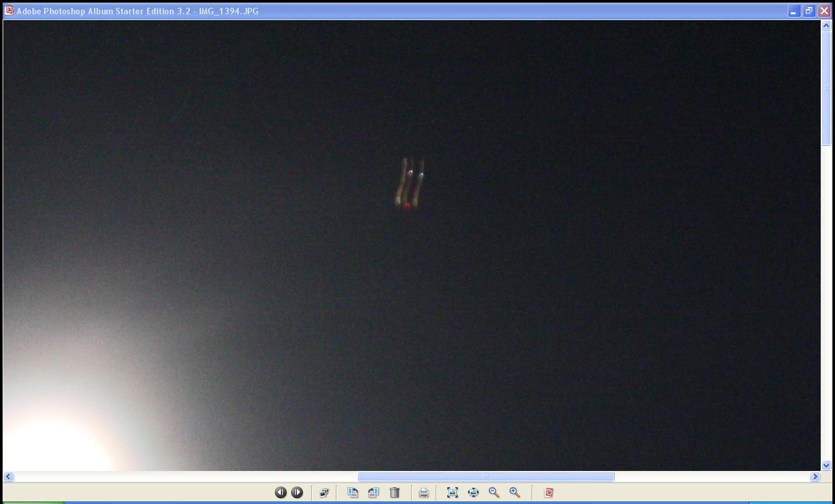Rotate the photo left
The height and width of the screenshot is (504, 835).
tap(353, 492)
